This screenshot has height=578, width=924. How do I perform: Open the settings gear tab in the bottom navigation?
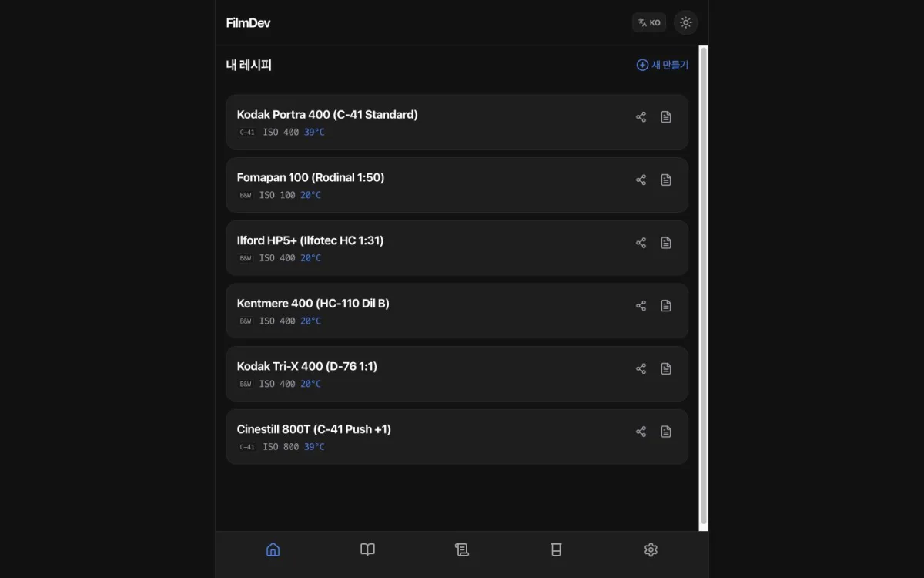point(651,549)
